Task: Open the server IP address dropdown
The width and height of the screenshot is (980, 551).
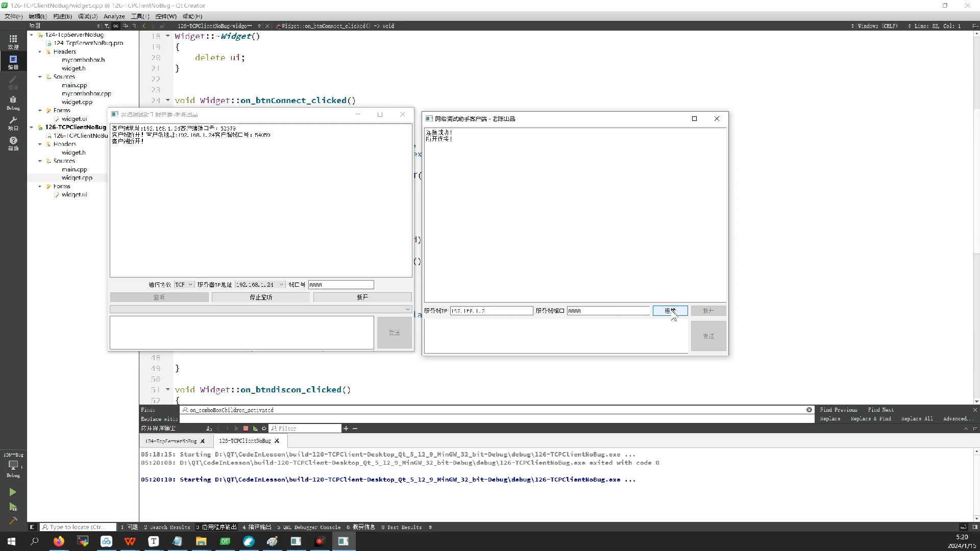Action: point(260,285)
